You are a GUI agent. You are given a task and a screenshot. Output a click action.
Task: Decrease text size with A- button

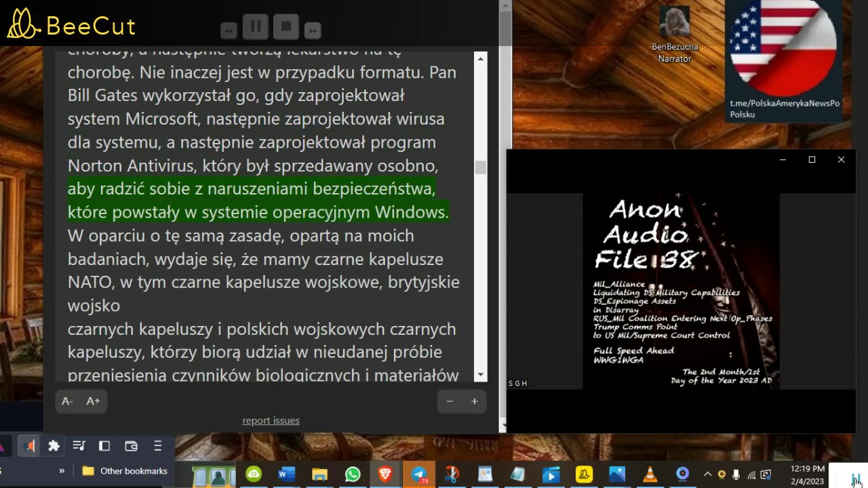coord(68,401)
